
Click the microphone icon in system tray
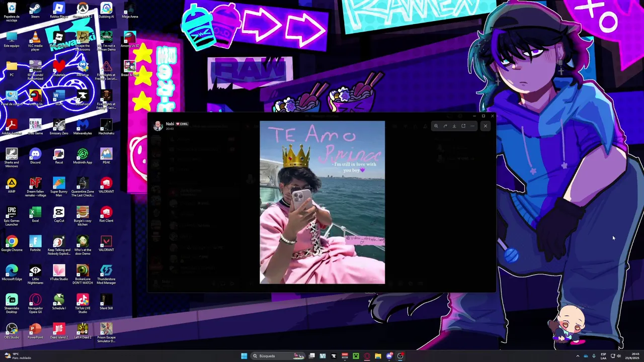[594, 356]
